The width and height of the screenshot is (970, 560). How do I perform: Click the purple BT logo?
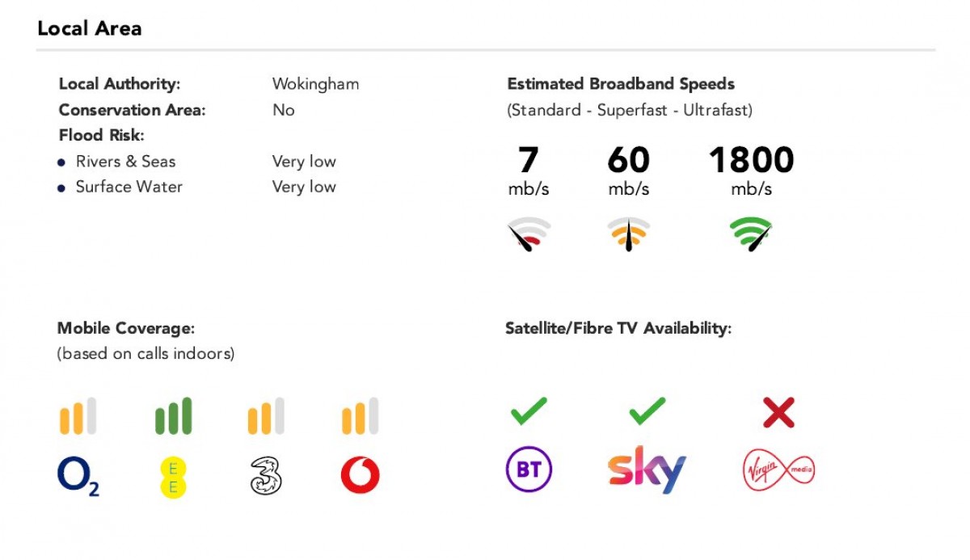[x=529, y=470]
